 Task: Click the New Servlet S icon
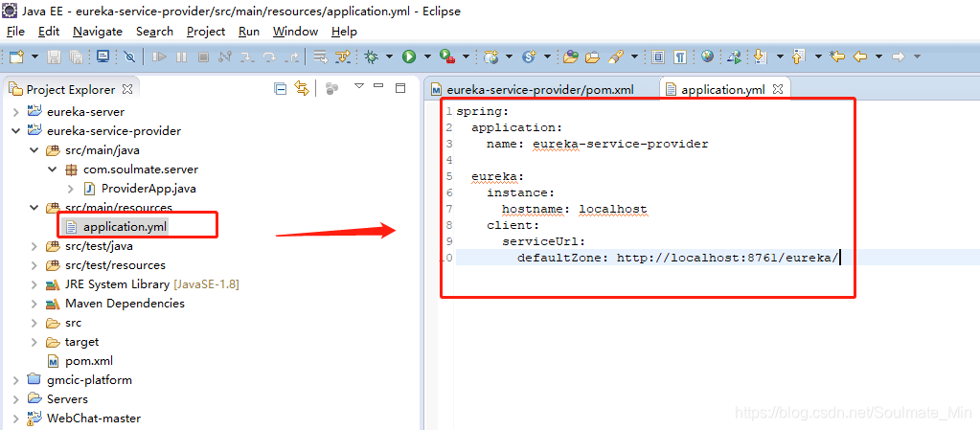tap(530, 57)
